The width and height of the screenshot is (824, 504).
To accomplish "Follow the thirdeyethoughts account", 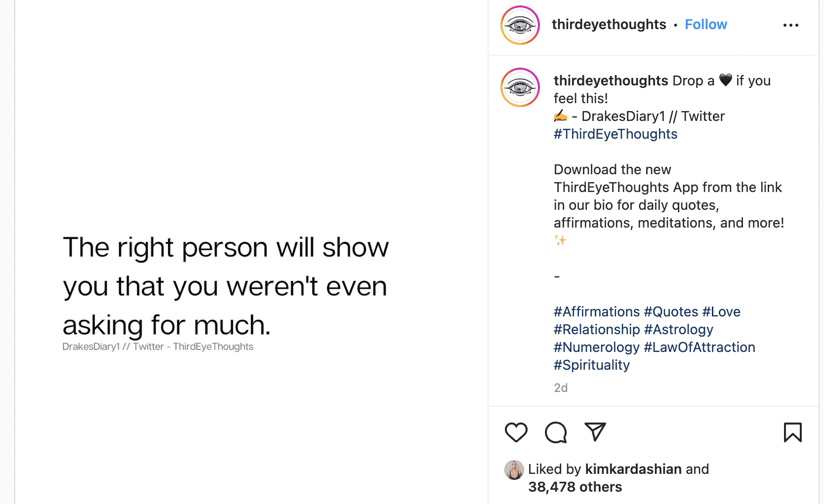I will click(705, 24).
